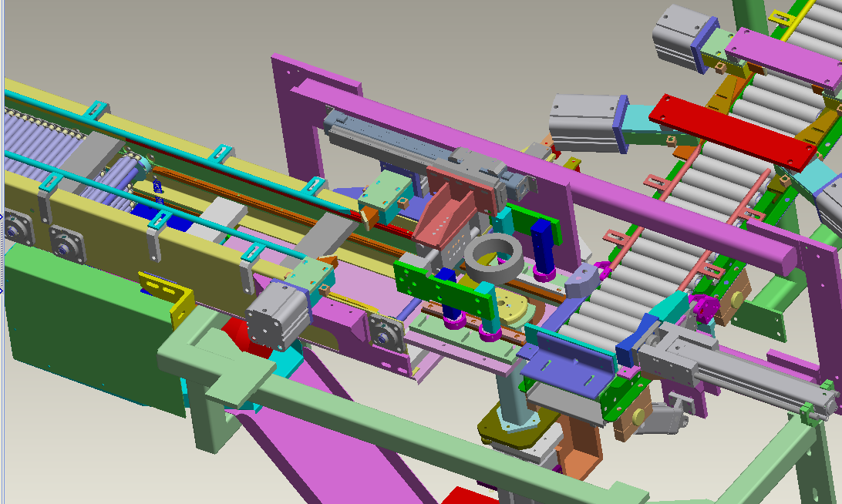The width and height of the screenshot is (842, 504).
Task: Pick the lavender rounded block beside conveyor
Action: point(581,281)
